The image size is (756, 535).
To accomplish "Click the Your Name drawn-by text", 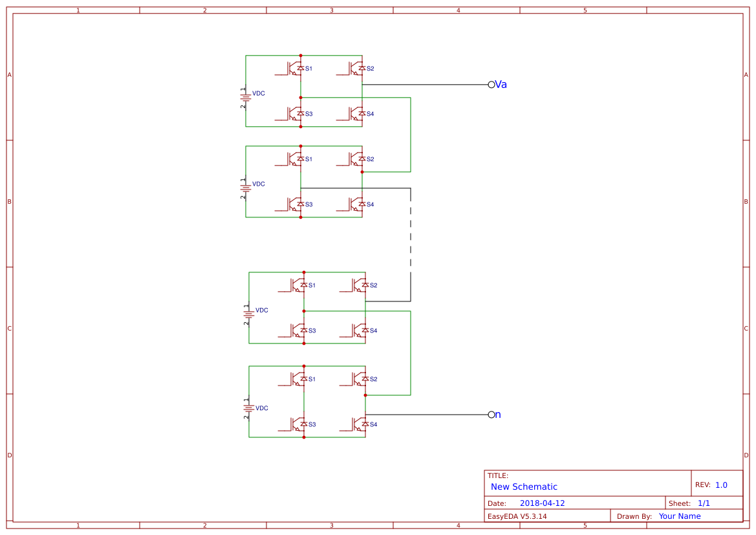I will 679,516.
